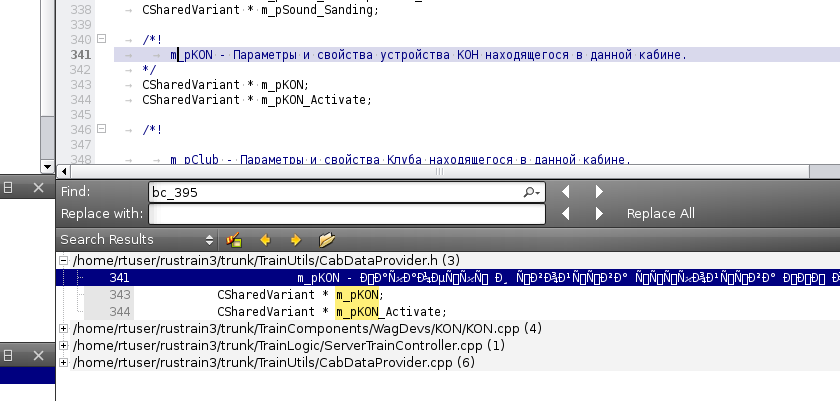This screenshot has height=401, width=840.
Task: Collapse the code fold at line 340
Action: point(101,39)
